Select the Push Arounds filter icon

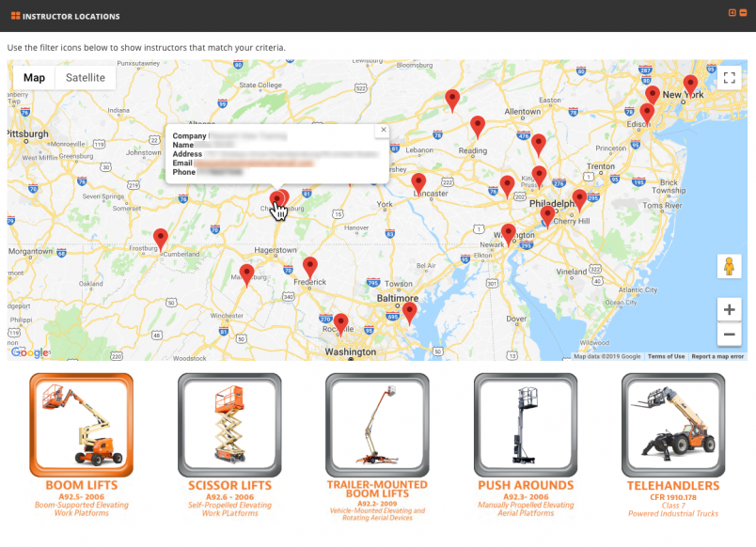coord(526,425)
